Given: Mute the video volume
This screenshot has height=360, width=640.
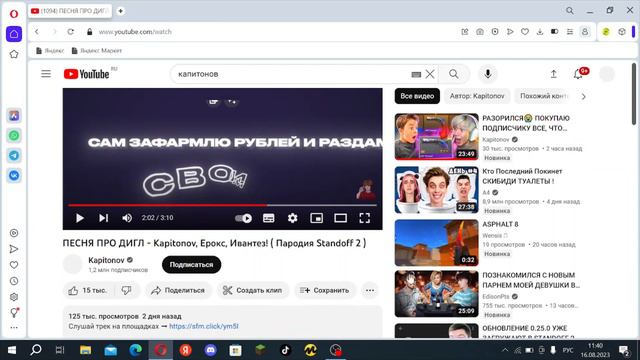Looking at the screenshot, I should point(127,218).
